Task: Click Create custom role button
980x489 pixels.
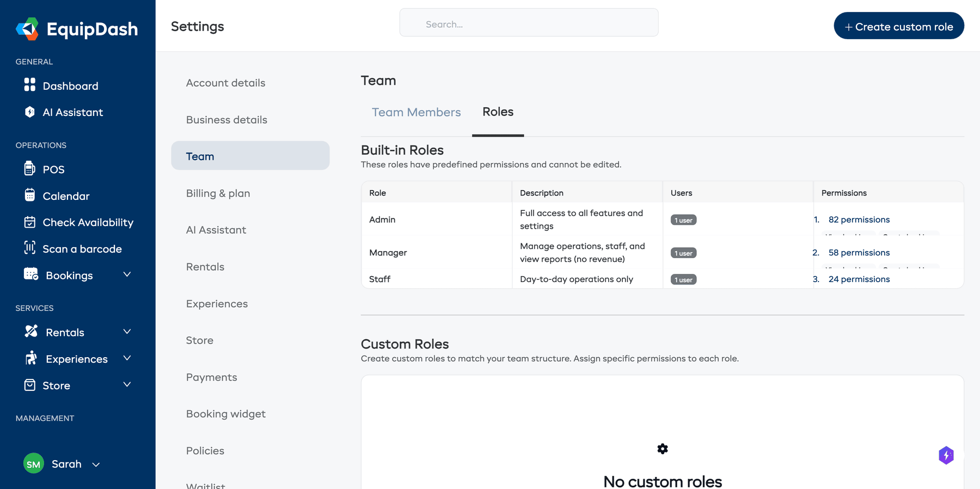Action: coord(899,26)
